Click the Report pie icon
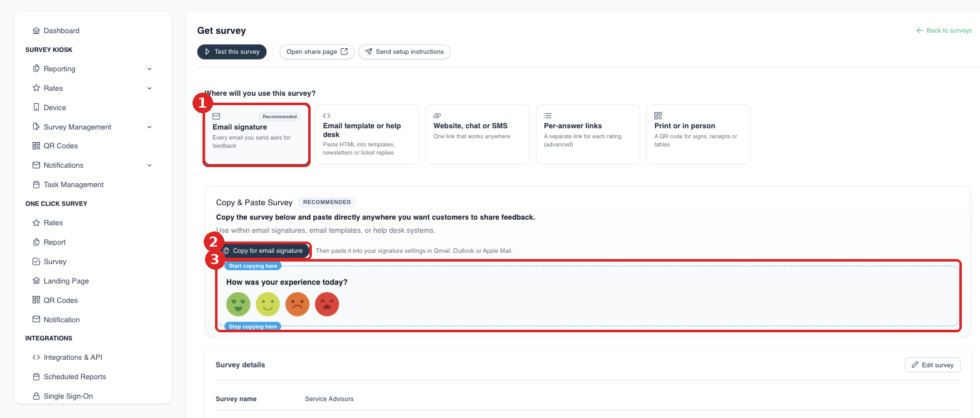This screenshot has width=980, height=418. tap(36, 242)
